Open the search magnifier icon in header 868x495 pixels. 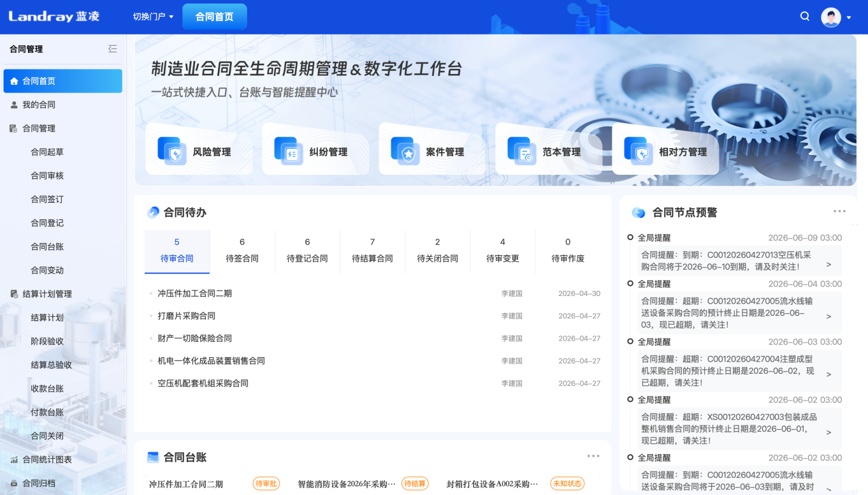coord(805,17)
